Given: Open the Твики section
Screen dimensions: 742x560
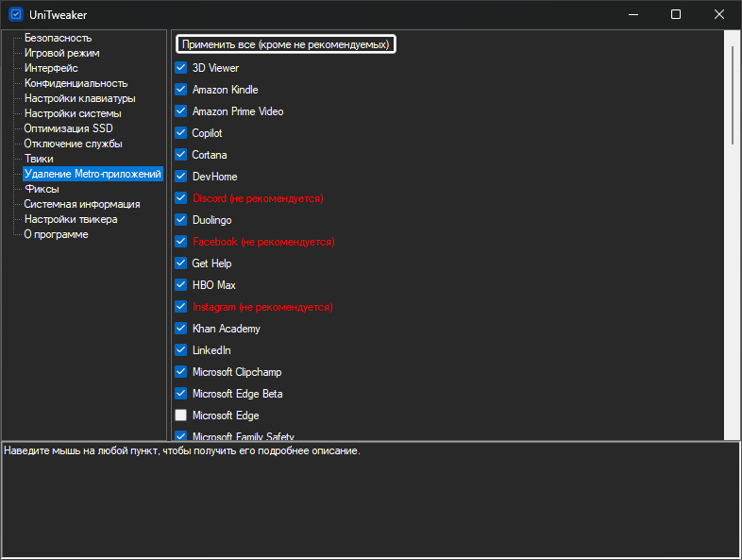Looking at the screenshot, I should (39, 159).
